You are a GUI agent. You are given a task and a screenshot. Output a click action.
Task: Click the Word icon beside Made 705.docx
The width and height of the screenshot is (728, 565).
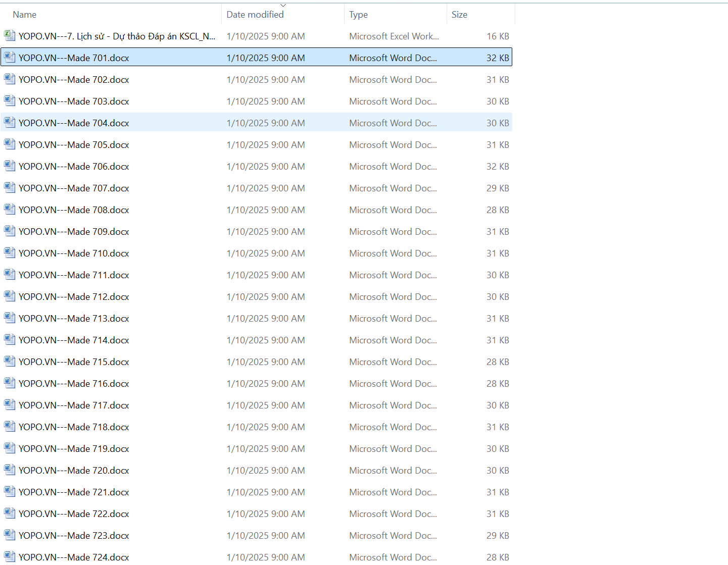click(9, 144)
